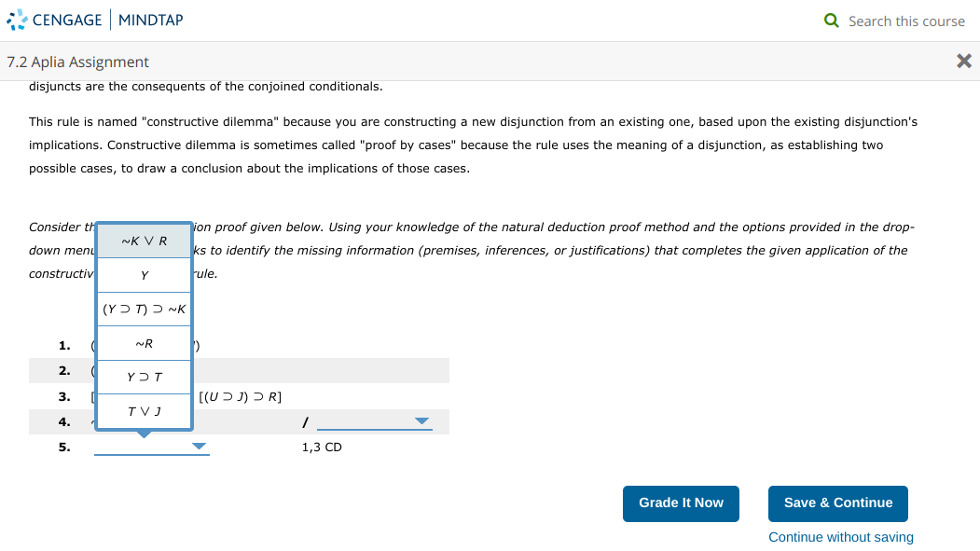Click the Grade It Now button
The height and width of the screenshot is (551, 980).
[x=681, y=503]
